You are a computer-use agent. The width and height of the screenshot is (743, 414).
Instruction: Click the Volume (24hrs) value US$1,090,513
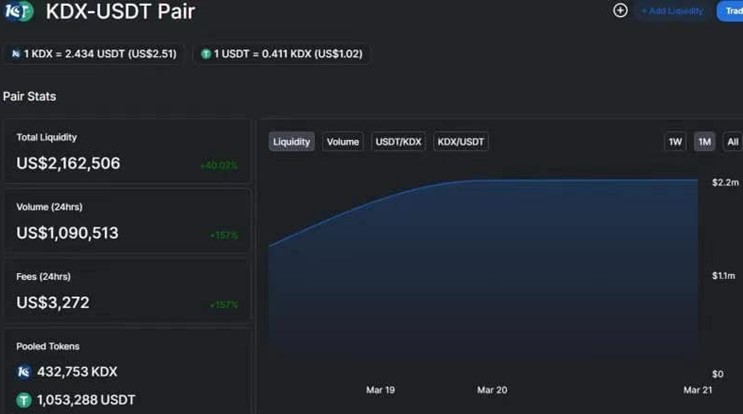(x=67, y=233)
